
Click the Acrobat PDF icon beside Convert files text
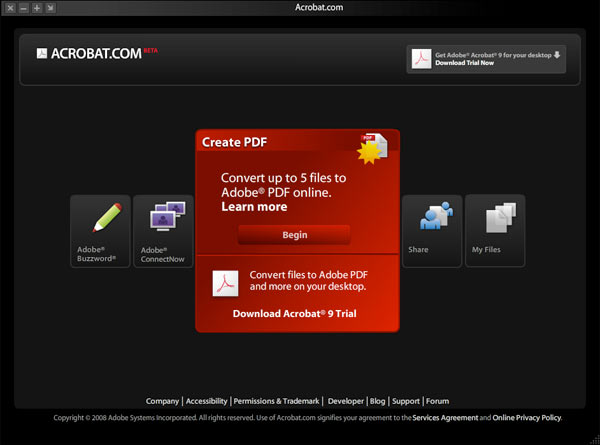[x=225, y=284]
